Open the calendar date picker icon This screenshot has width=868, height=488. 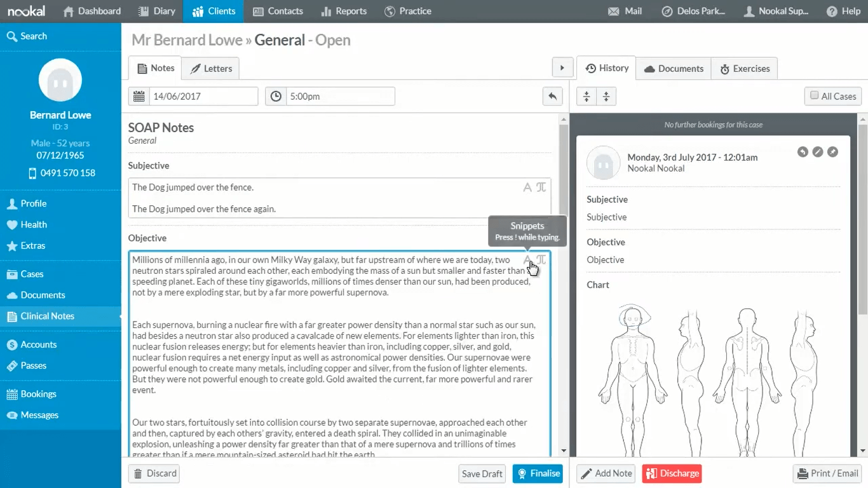[x=139, y=97]
